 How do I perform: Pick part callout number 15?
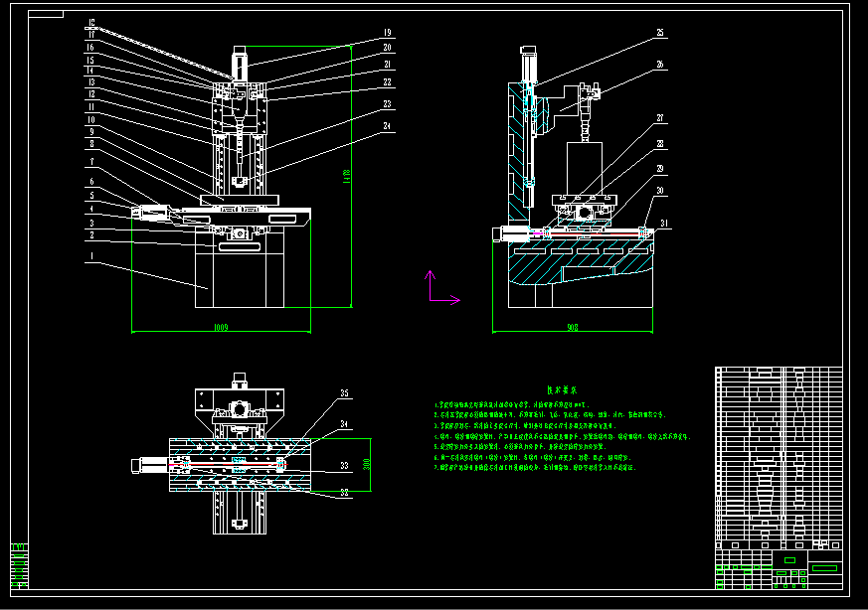pos(90,60)
